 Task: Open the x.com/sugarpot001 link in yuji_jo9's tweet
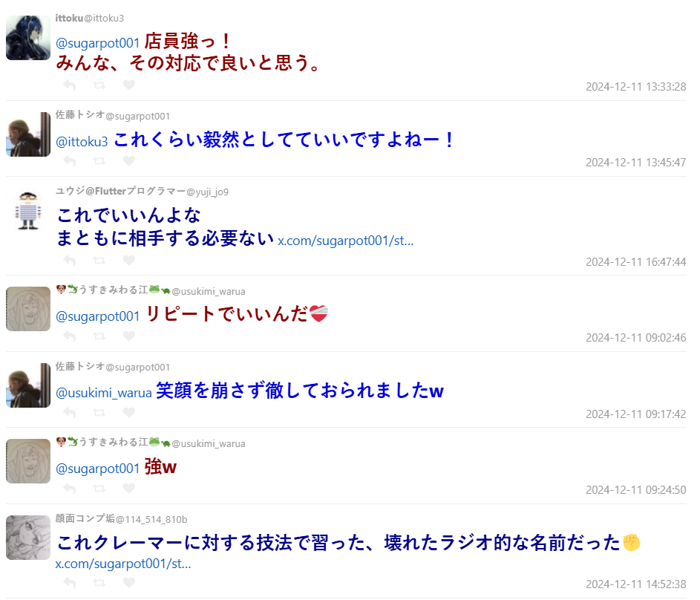pyautogui.click(x=345, y=241)
